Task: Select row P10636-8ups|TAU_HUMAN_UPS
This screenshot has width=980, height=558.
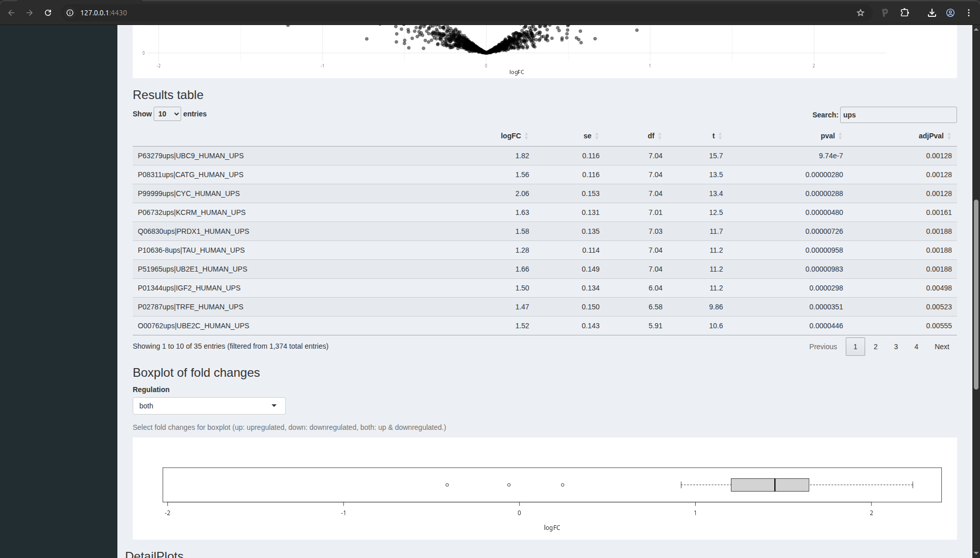Action: [545, 250]
